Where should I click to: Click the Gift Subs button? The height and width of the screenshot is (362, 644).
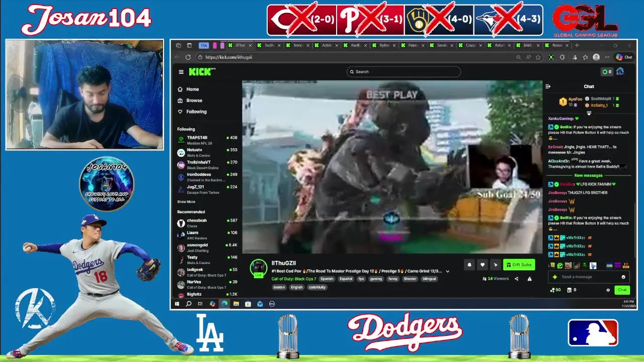pos(519,265)
